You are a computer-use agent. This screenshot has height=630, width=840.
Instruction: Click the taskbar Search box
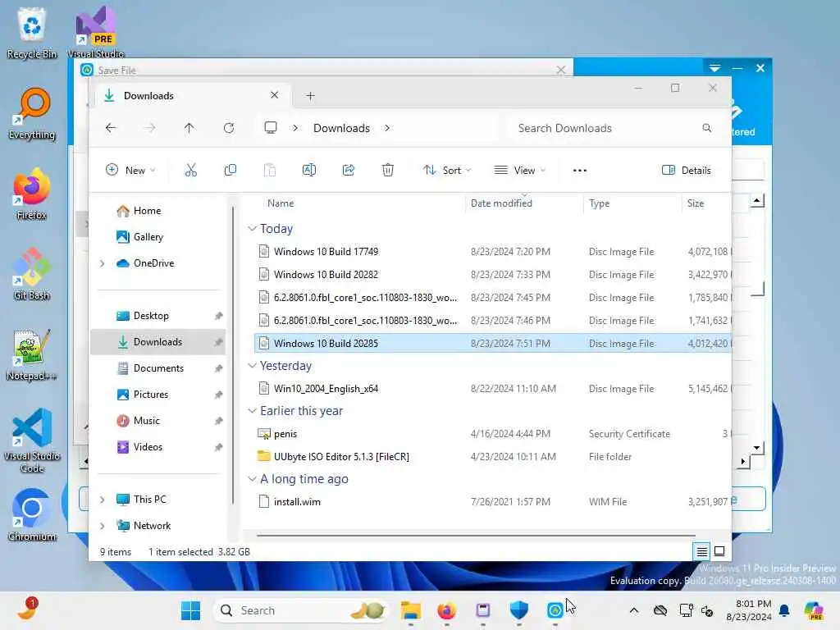[x=300, y=610]
